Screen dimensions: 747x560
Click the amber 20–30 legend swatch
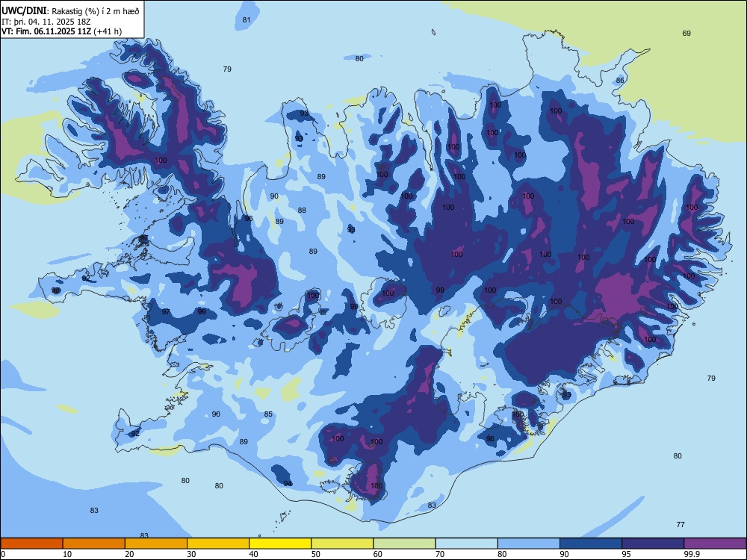click(x=156, y=544)
